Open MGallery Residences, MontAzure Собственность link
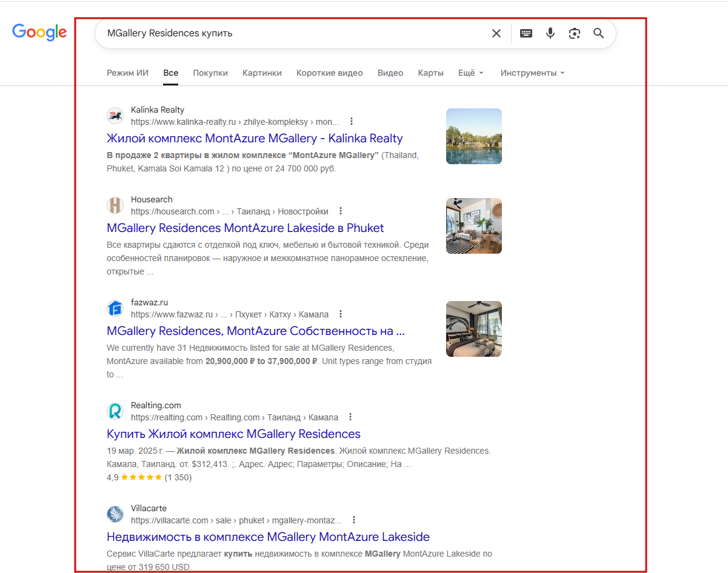 tap(256, 331)
